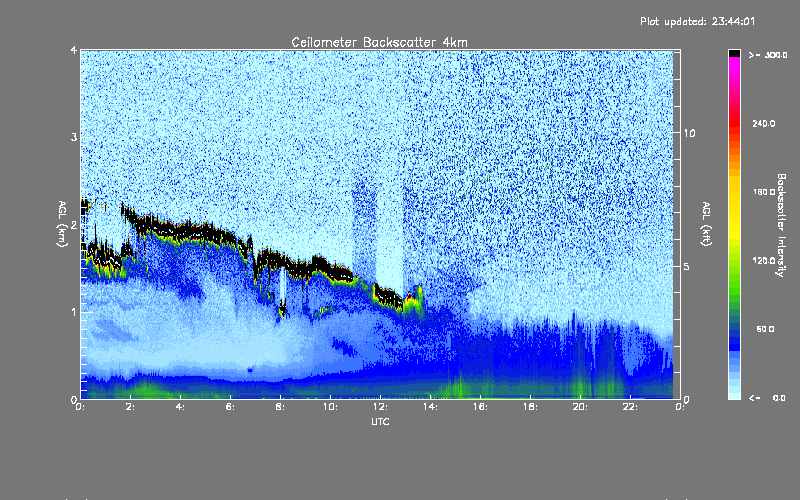Click the '6:' tick on the UTC axis
Image resolution: width=800 pixels, height=500 pixels.
click(230, 407)
